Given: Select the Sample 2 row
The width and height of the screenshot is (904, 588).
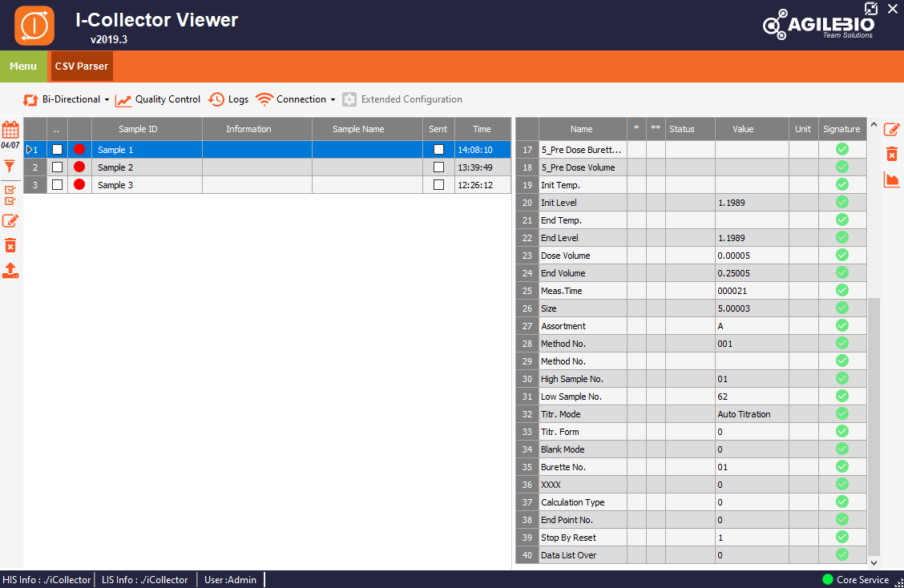Looking at the screenshot, I should 267,167.
